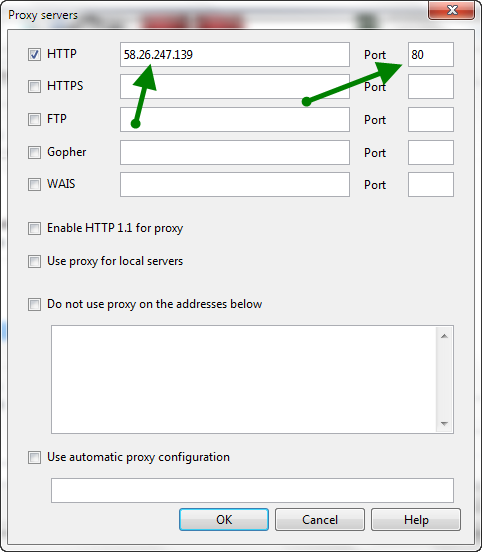The width and height of the screenshot is (482, 552).
Task: Select the Gopher proxy address field
Action: click(x=235, y=152)
